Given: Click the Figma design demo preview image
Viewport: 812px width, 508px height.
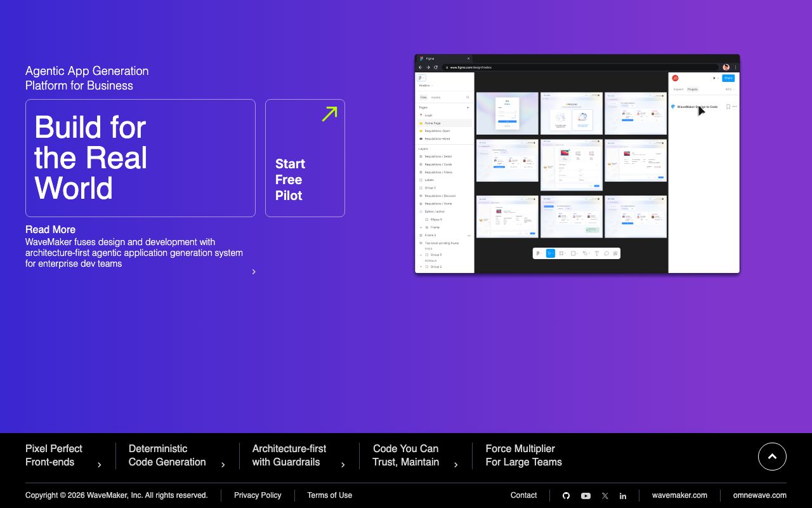Looking at the screenshot, I should (x=577, y=164).
